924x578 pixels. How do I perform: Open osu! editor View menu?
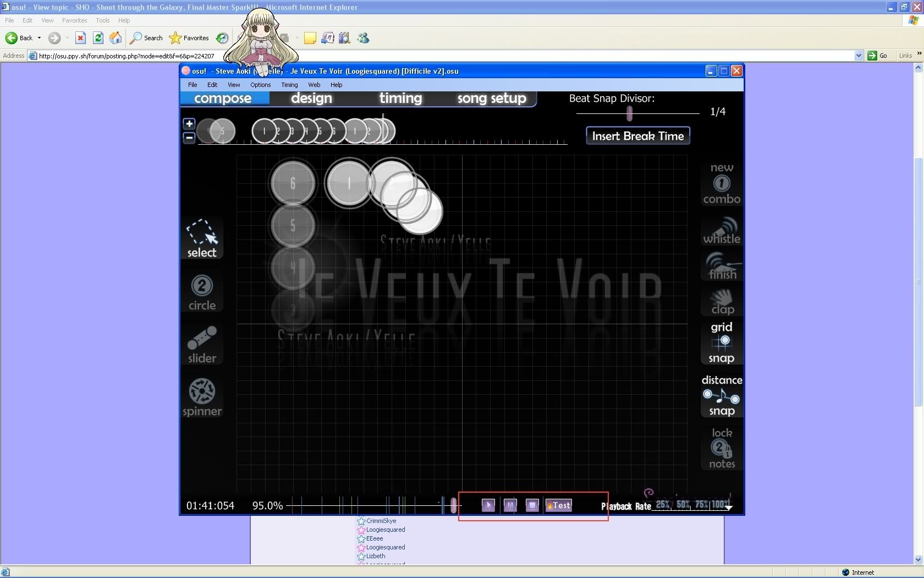234,85
